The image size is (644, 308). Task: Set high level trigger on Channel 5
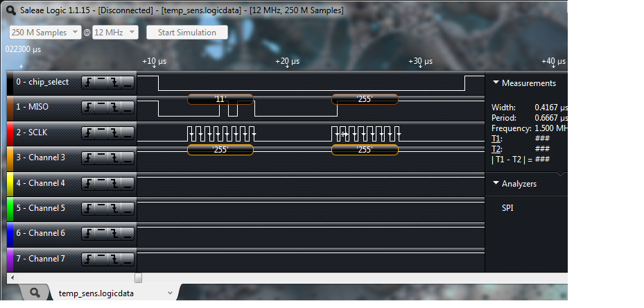[101, 209]
